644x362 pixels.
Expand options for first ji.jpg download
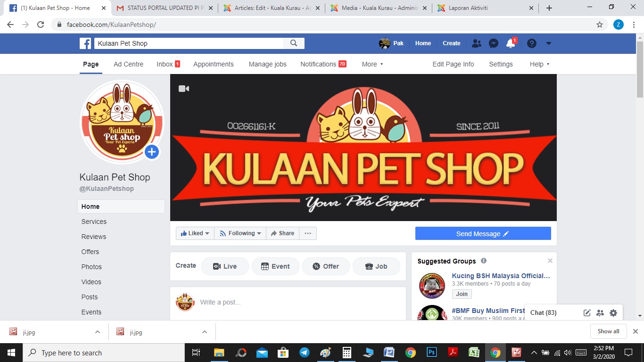click(x=98, y=332)
